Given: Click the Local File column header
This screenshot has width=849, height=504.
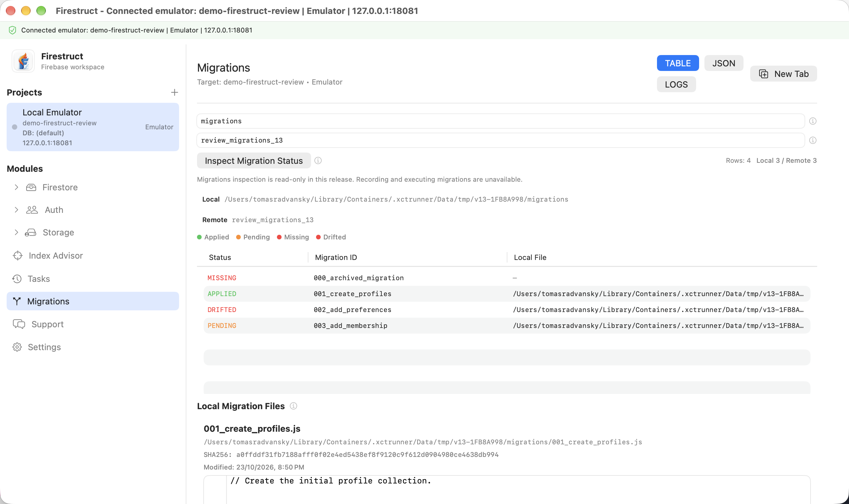Looking at the screenshot, I should pos(530,257).
